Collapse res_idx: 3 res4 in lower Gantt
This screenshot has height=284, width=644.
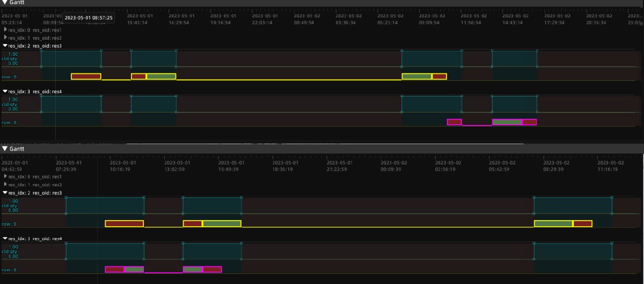5,238
